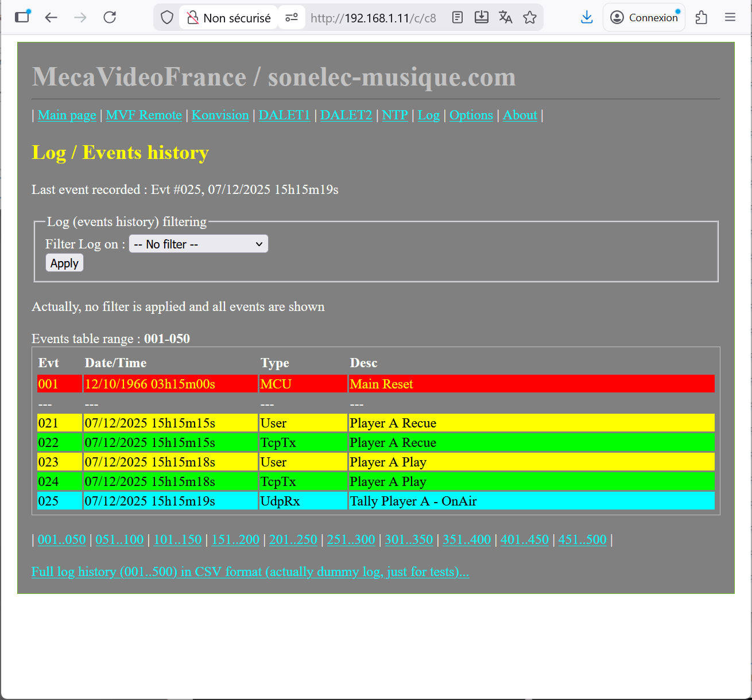The width and height of the screenshot is (752, 700).
Task: Open the browser hamburger menu
Action: (x=730, y=18)
